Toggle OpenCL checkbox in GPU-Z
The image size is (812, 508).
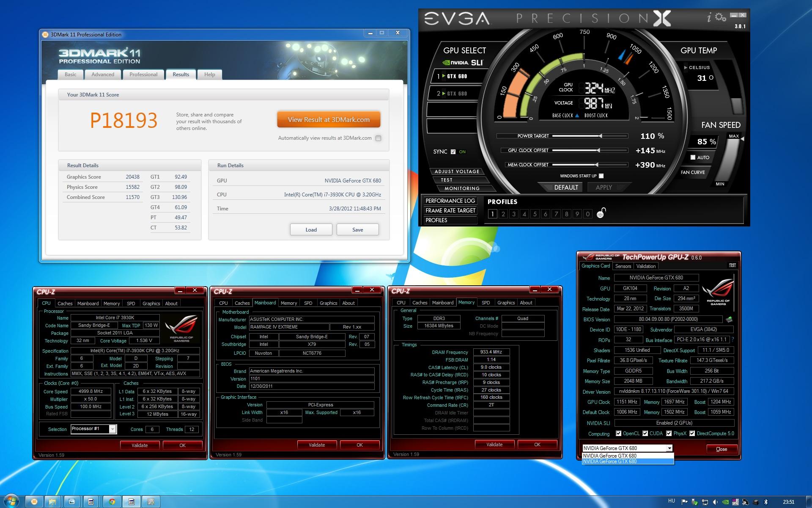[619, 433]
